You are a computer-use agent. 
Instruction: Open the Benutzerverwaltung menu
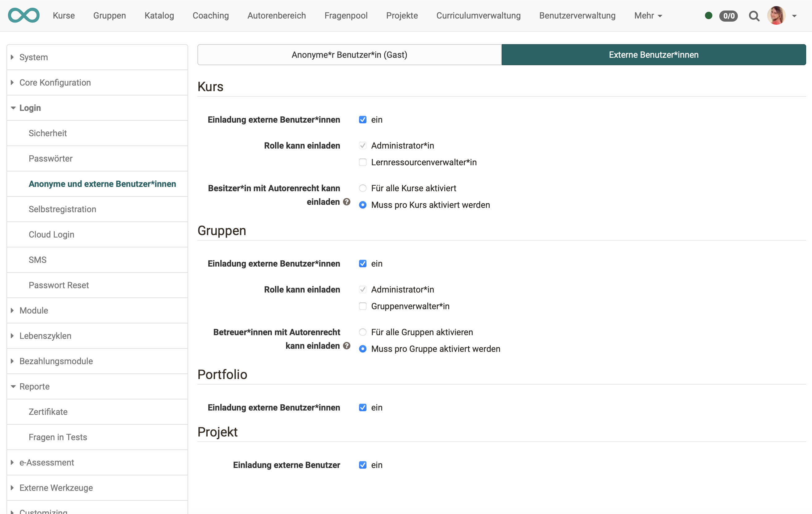click(577, 15)
